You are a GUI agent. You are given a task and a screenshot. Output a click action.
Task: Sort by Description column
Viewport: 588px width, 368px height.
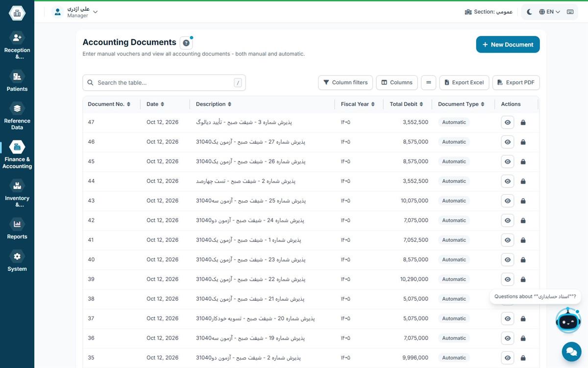click(214, 104)
